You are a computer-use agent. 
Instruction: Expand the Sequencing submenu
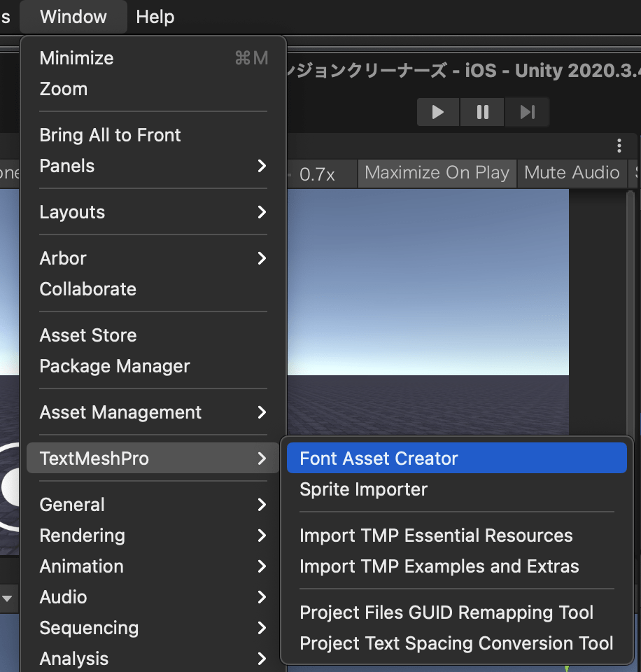point(153,629)
